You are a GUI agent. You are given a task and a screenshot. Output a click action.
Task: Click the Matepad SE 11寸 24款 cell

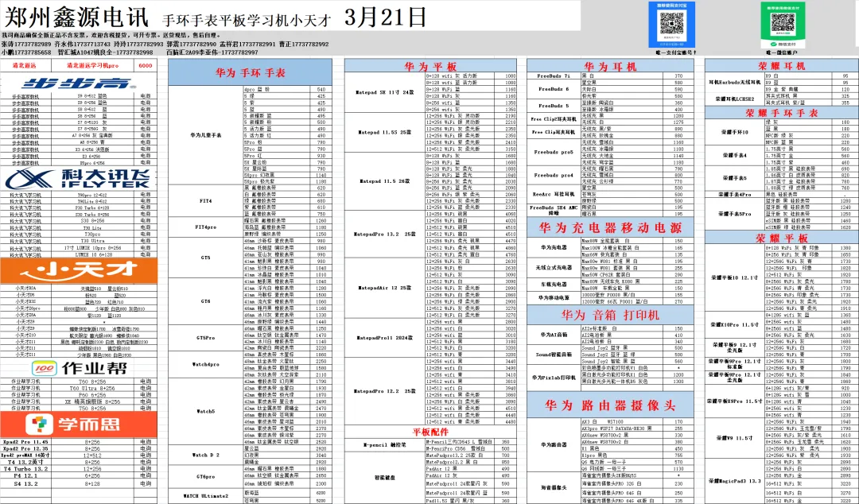pyautogui.click(x=385, y=92)
